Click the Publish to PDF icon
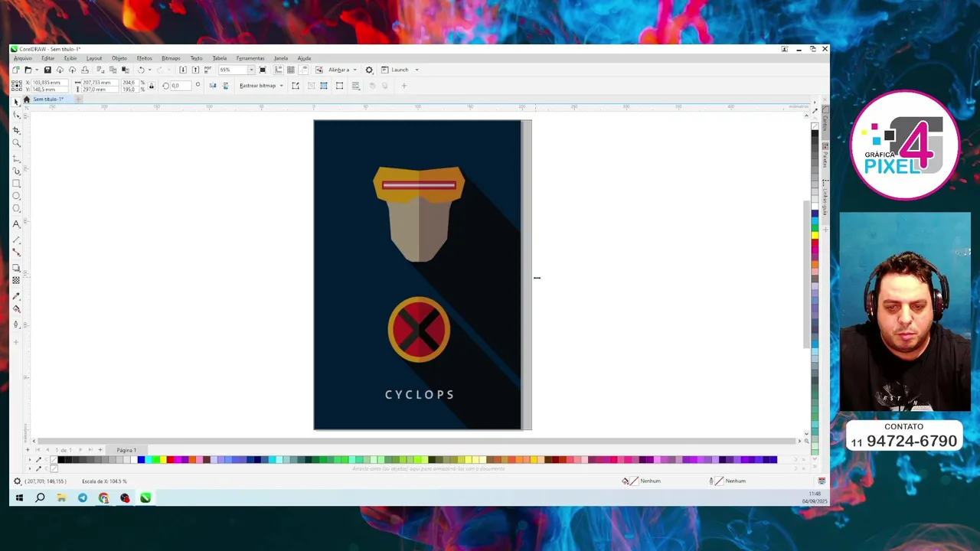 (207, 70)
